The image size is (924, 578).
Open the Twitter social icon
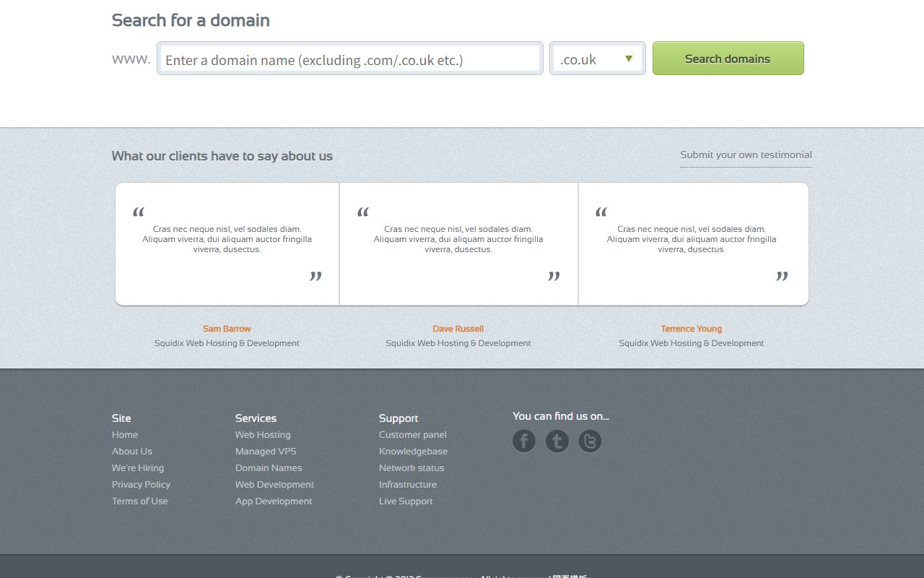[590, 441]
